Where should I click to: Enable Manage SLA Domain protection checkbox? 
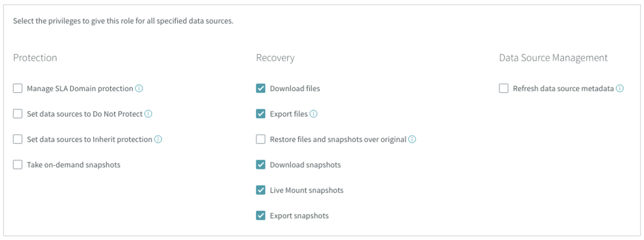click(18, 89)
